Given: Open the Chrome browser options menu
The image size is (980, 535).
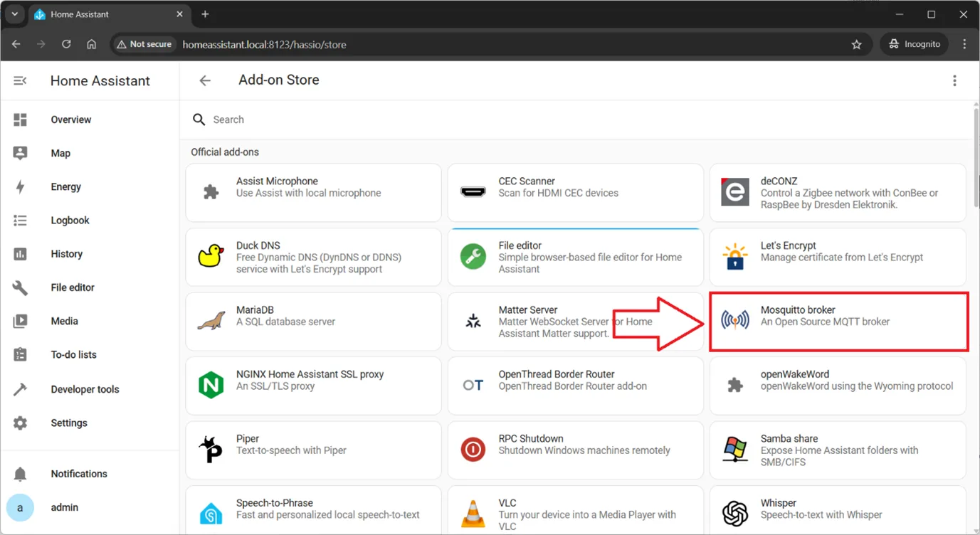Looking at the screenshot, I should [964, 44].
